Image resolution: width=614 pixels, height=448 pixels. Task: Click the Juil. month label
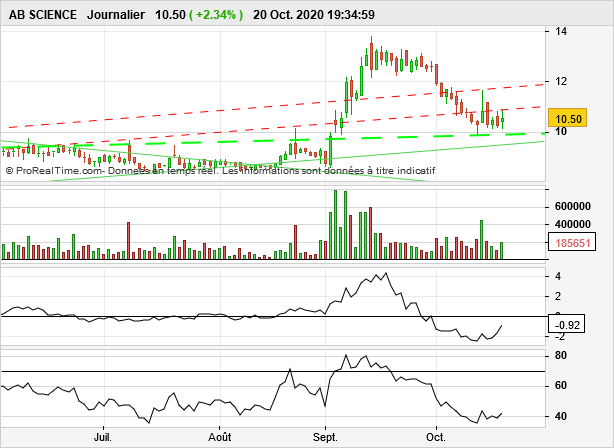(x=103, y=437)
